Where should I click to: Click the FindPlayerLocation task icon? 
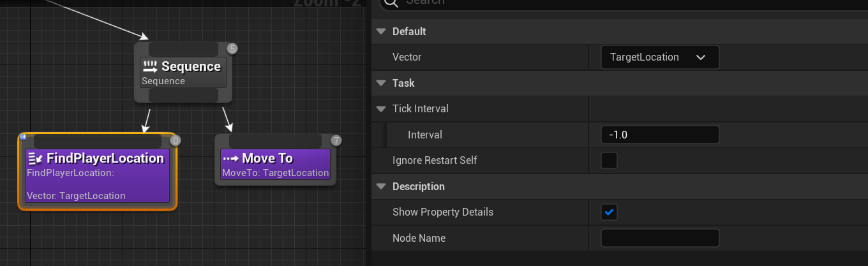point(35,159)
